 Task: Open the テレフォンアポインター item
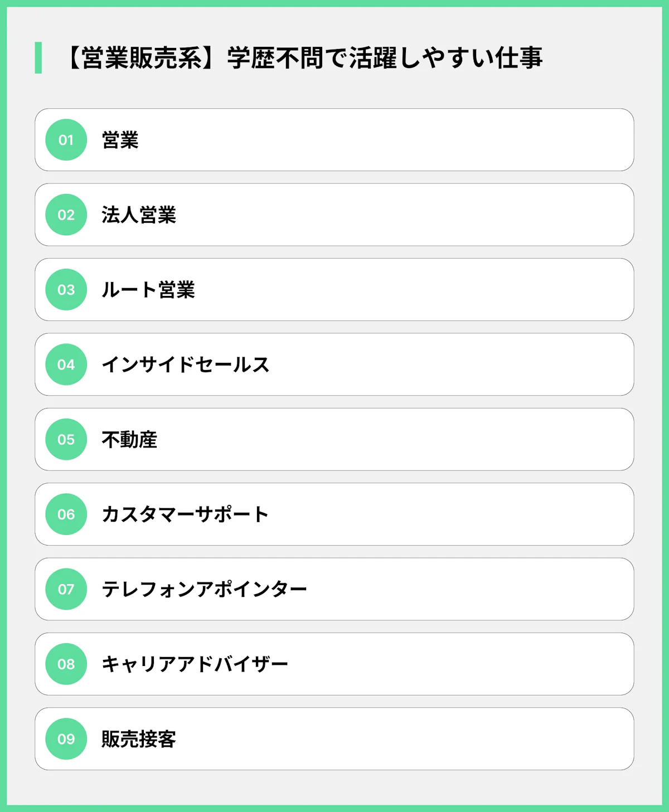tap(204, 589)
